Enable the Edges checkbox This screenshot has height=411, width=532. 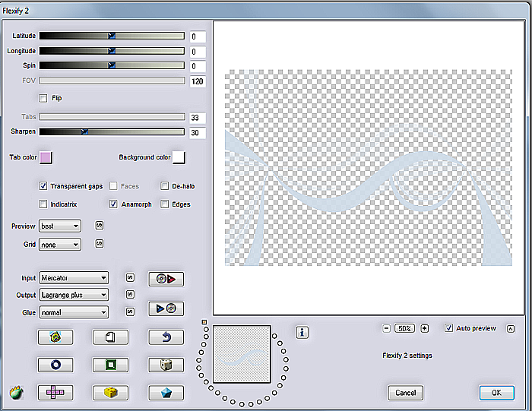click(x=165, y=204)
